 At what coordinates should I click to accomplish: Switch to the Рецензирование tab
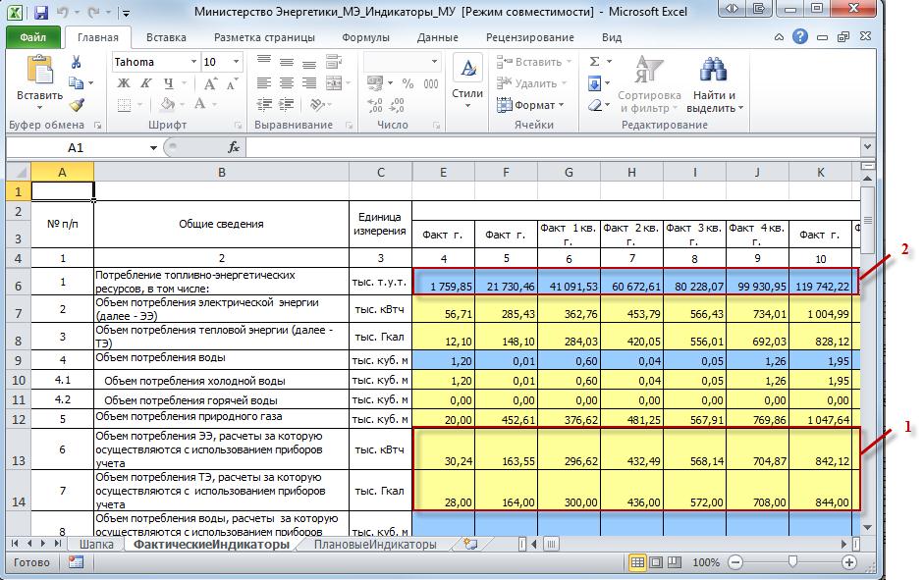pos(530,37)
